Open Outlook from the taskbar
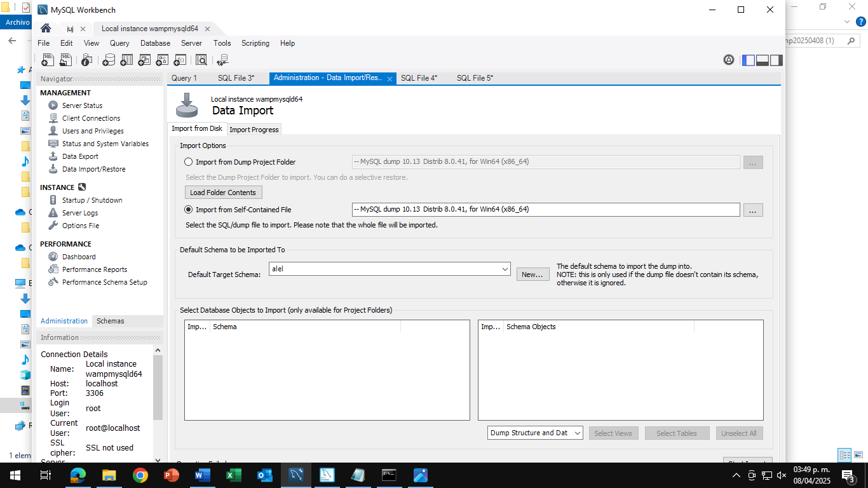The width and height of the screenshot is (868, 488). tap(264, 475)
